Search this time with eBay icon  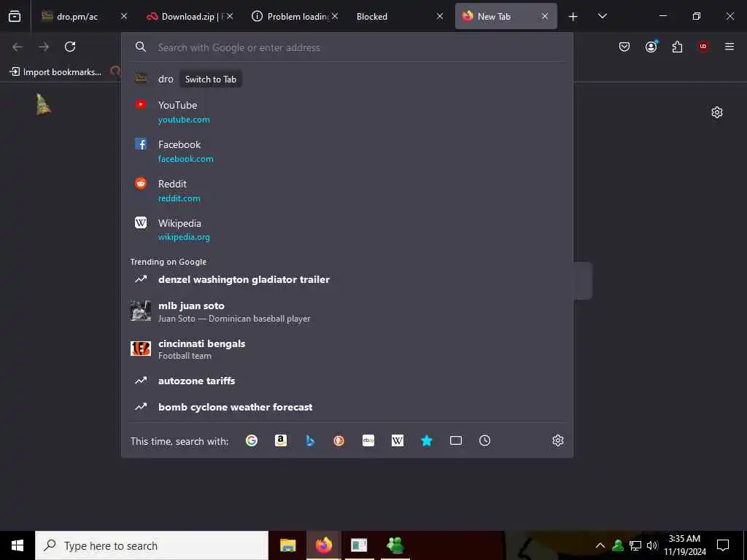(368, 440)
